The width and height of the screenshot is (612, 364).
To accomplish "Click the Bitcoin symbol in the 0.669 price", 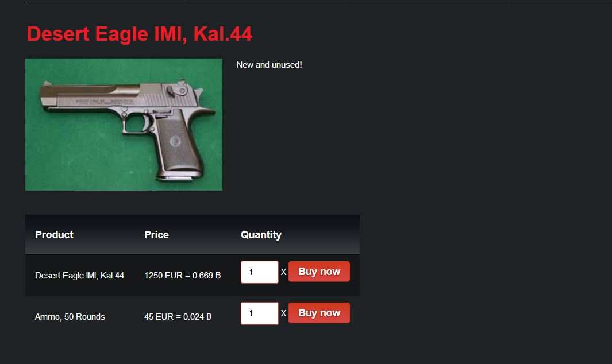I will (x=218, y=276).
